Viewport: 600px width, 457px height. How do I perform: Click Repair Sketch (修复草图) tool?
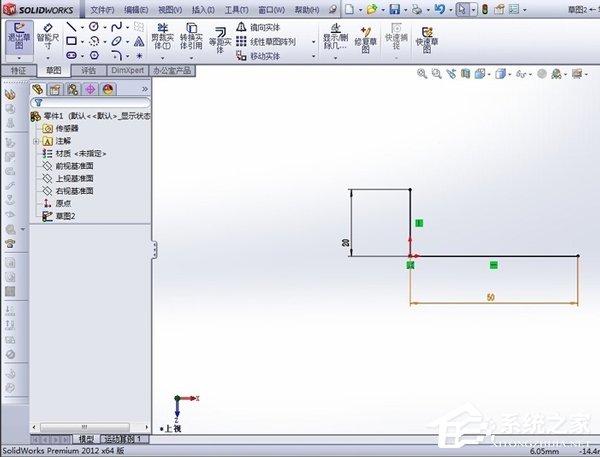click(365, 39)
